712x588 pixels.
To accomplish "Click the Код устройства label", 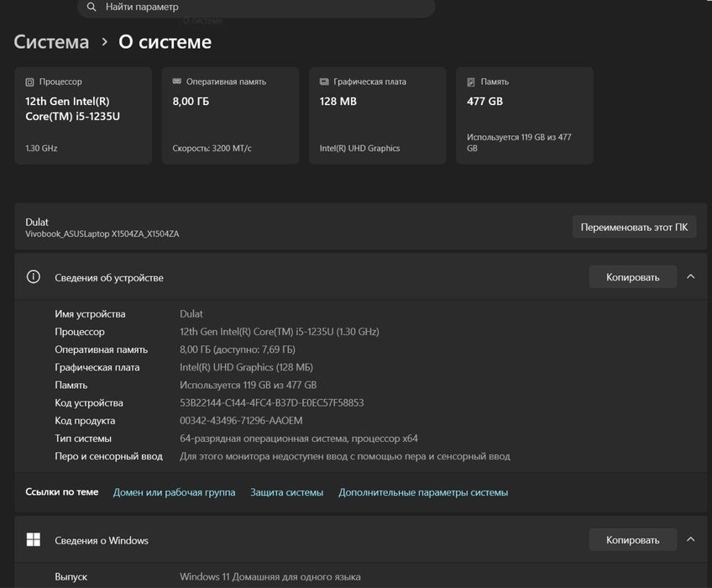I will (89, 403).
